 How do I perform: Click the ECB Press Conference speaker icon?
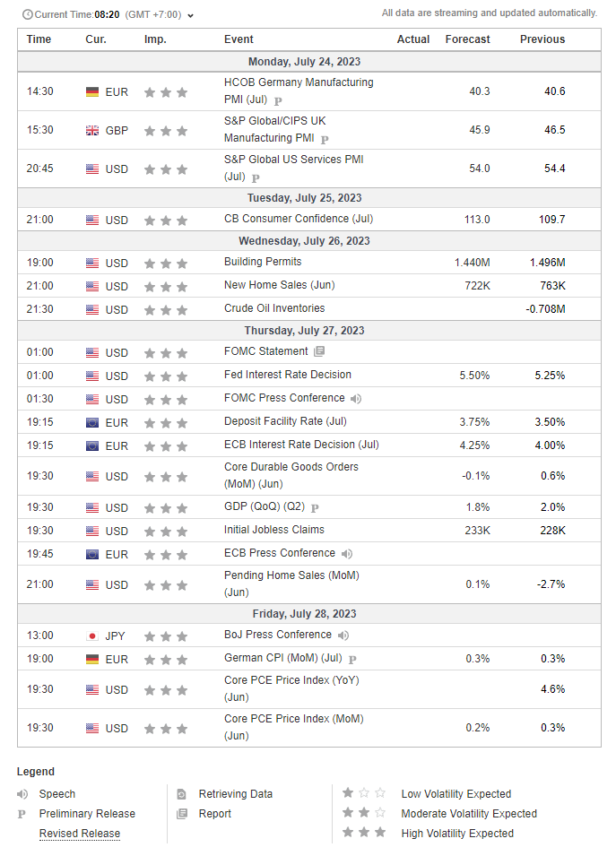(347, 553)
